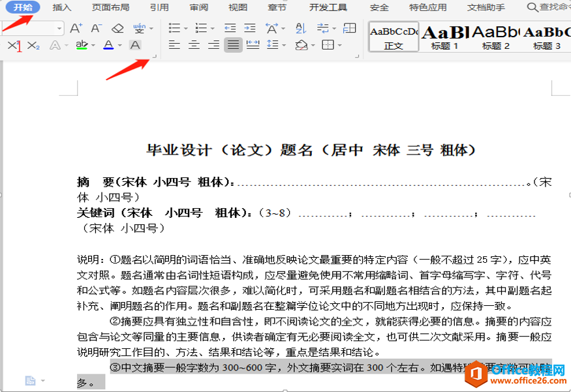571x392 pixels.
Task: Insert a bulleted list
Action: (174, 28)
